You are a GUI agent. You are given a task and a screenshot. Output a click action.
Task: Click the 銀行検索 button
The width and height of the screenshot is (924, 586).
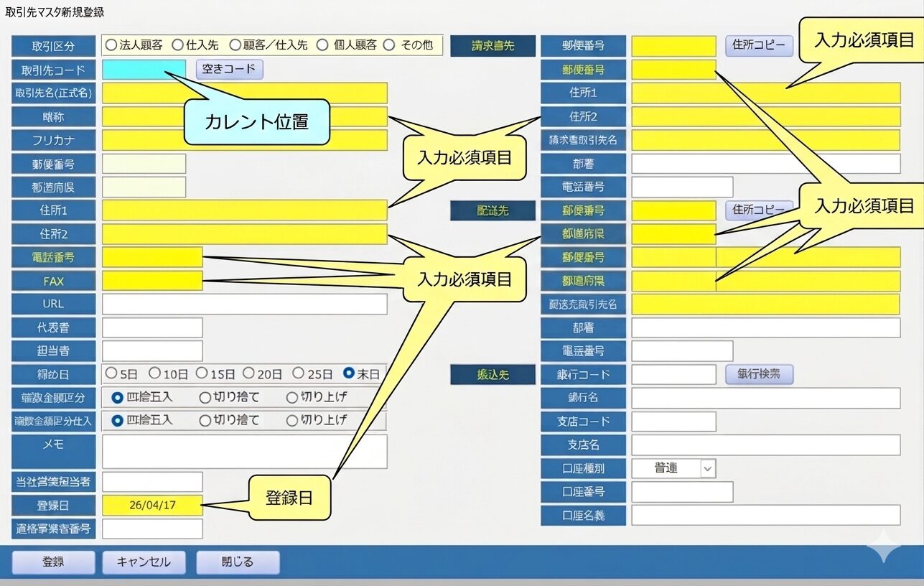759,374
